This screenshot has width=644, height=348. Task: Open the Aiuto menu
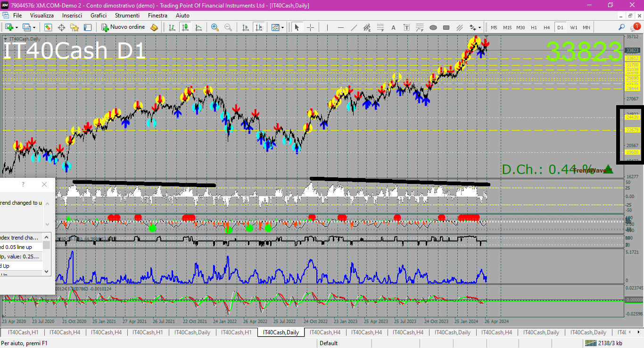coord(182,16)
